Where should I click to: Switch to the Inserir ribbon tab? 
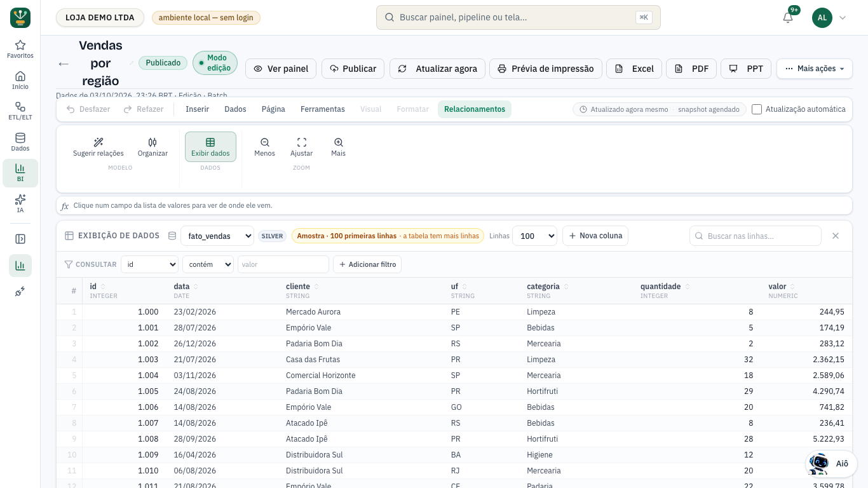click(x=197, y=109)
